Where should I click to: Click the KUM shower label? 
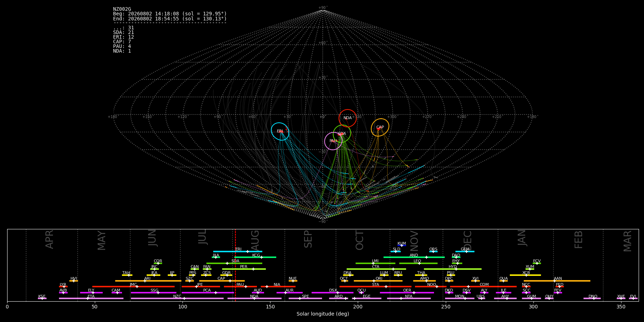402,243
